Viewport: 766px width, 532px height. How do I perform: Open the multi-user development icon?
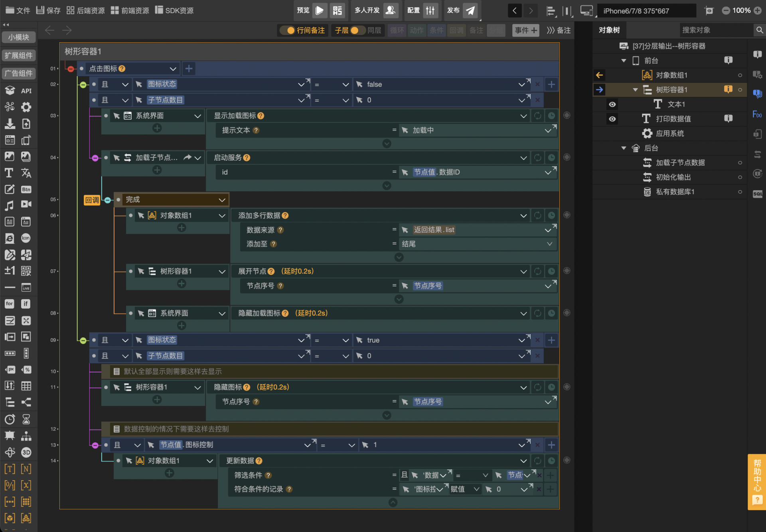(391, 10)
